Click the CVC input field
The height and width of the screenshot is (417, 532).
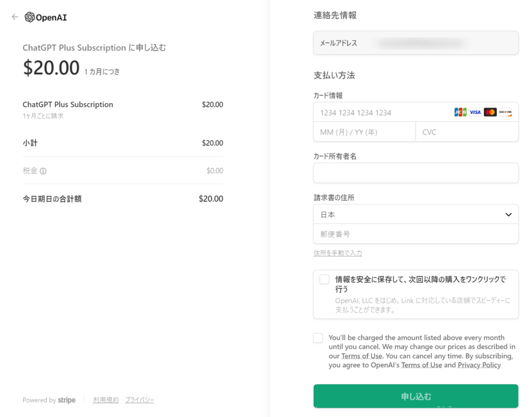(x=467, y=132)
